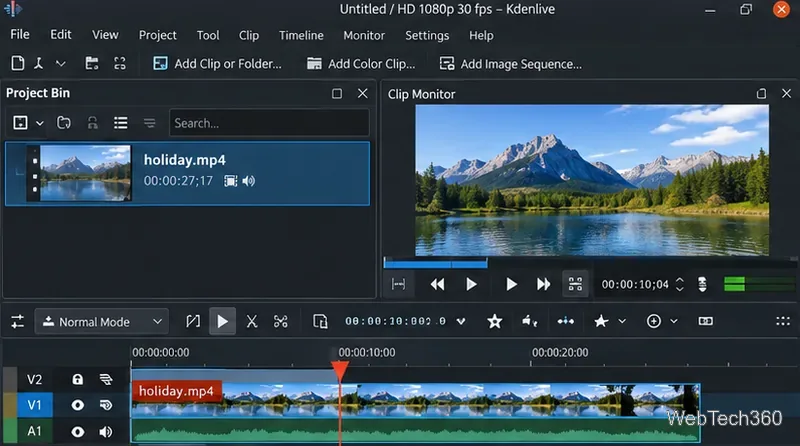
Task: Click the Clip Monitor video preview
Action: (592, 180)
